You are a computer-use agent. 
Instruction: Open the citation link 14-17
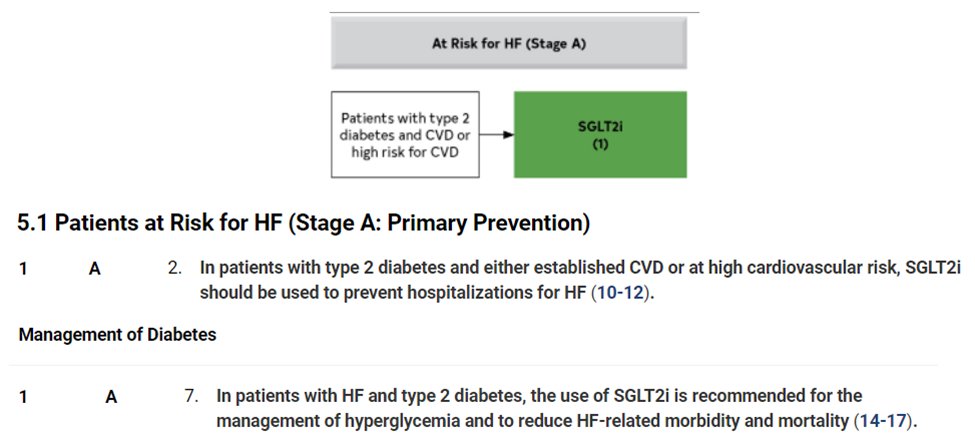[882, 420]
